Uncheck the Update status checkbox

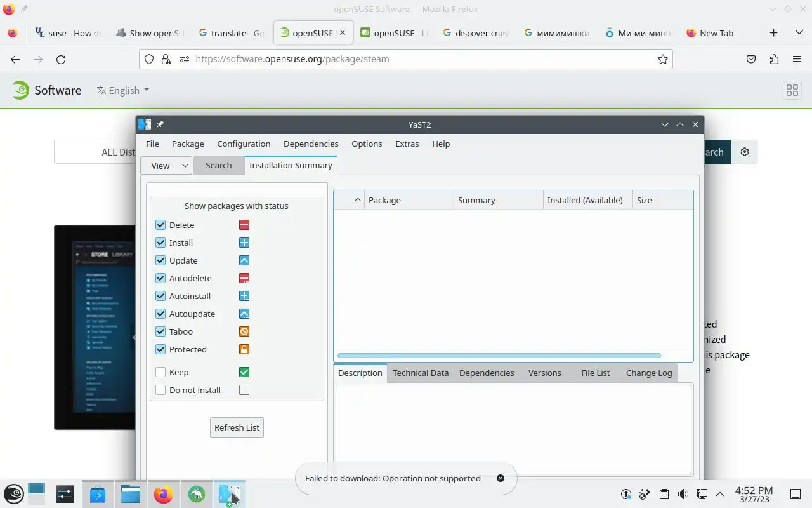160,260
